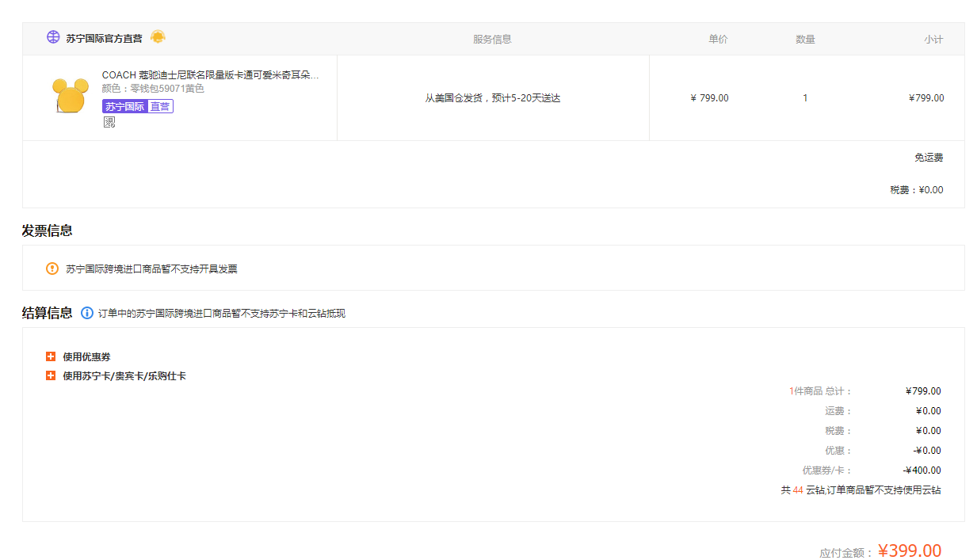The image size is (977, 560).
Task: Click the 小计 column header
Action: [933, 39]
